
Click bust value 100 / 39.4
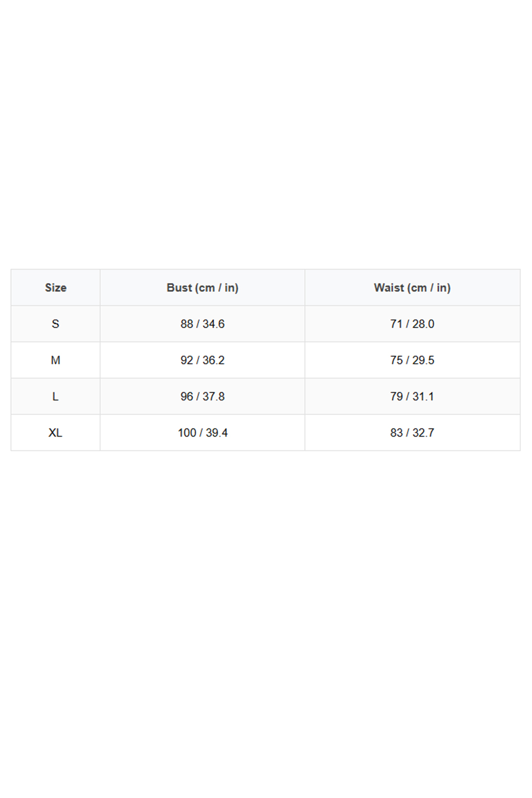pos(202,433)
